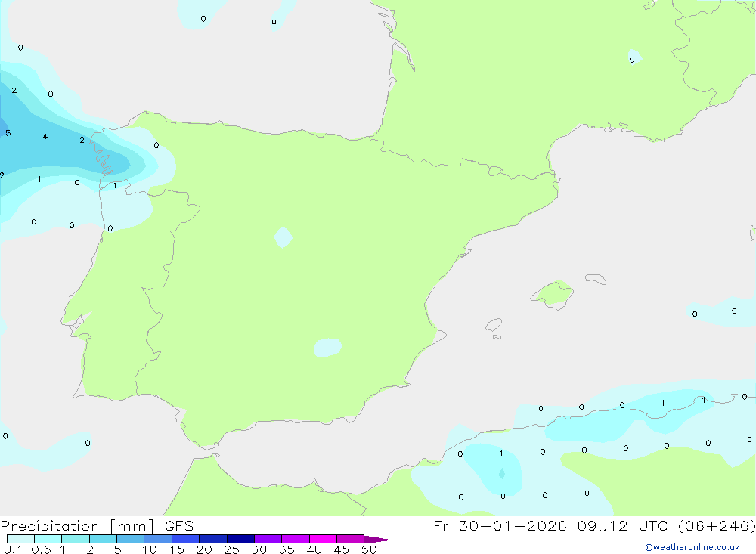Click the over-50 mm arrow tip of legend
756x554 pixels.
pyautogui.click(x=377, y=539)
